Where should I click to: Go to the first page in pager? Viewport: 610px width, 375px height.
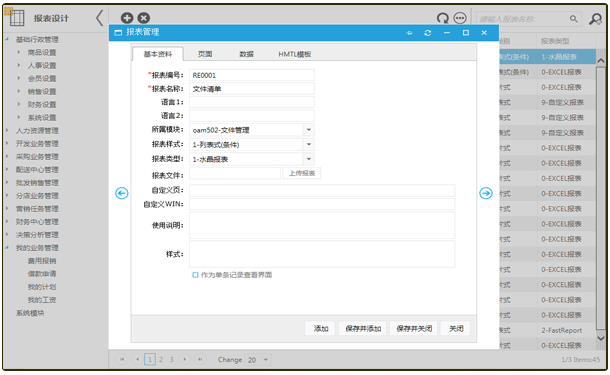pos(122,359)
